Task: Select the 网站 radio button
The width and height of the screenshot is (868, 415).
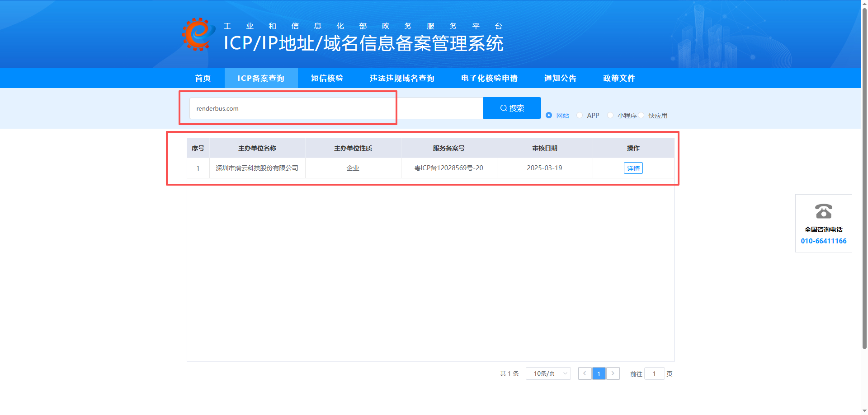Action: (x=549, y=115)
